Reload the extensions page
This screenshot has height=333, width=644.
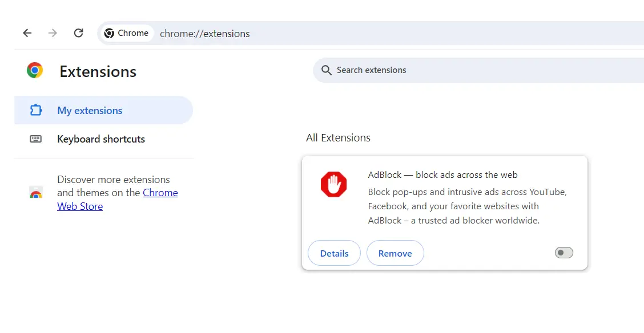click(x=79, y=33)
